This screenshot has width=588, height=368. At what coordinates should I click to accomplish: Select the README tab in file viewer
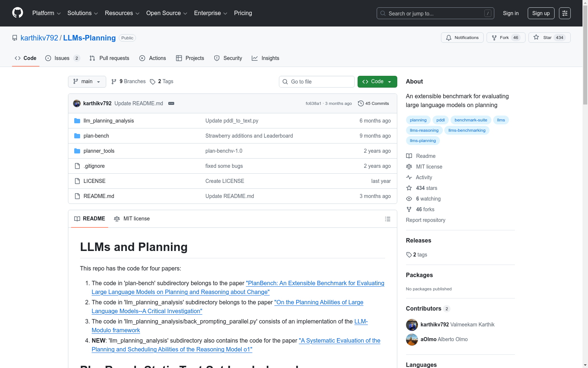pyautogui.click(x=90, y=219)
